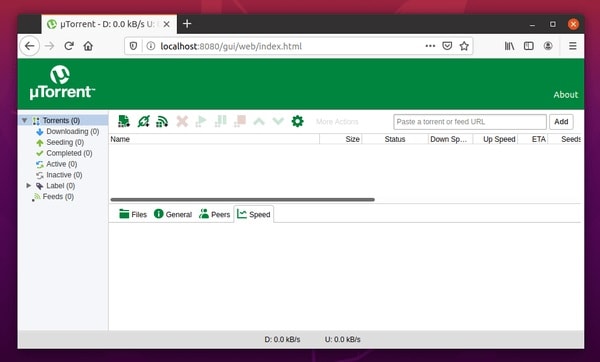600x362 pixels.
Task: Show site information icon in URL bar
Action: (x=151, y=46)
